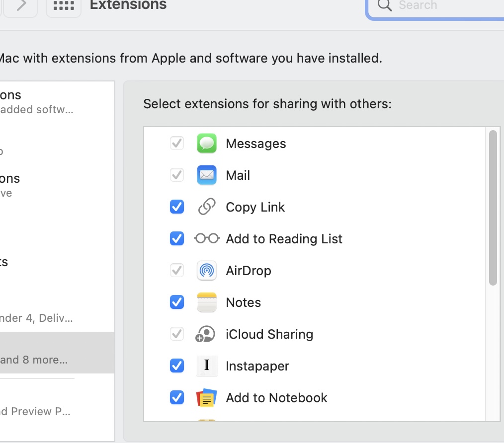Image resolution: width=504 pixels, height=443 pixels.
Task: Uncheck the Copy Link extension
Action: 177,207
